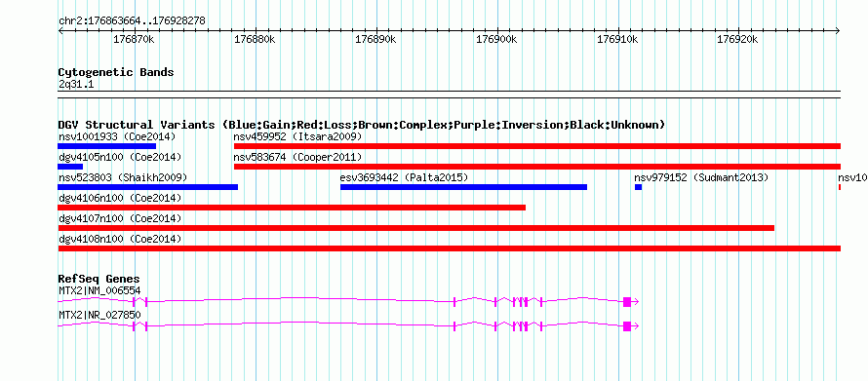Click the last exon block of MTX2|NM_006554
This screenshot has height=381, width=868.
(x=627, y=301)
